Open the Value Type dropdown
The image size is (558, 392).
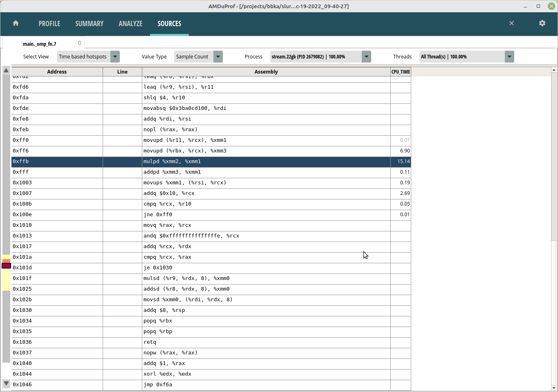218,57
